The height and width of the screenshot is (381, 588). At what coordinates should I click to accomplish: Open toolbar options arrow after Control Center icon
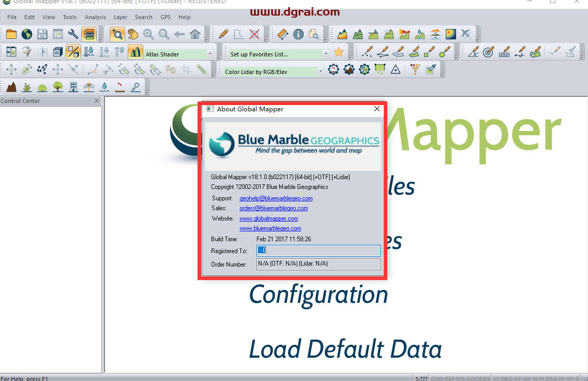pyautogui.click(x=100, y=39)
